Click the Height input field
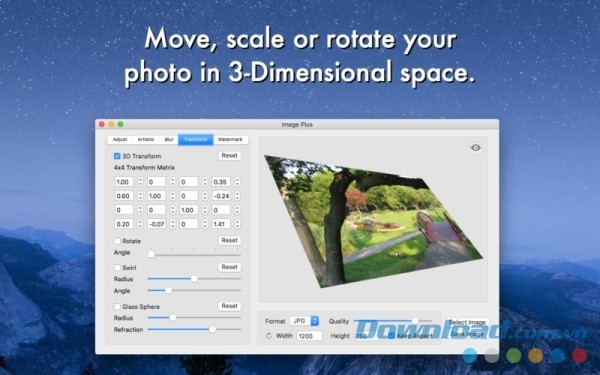The height and width of the screenshot is (375, 600). coord(366,336)
